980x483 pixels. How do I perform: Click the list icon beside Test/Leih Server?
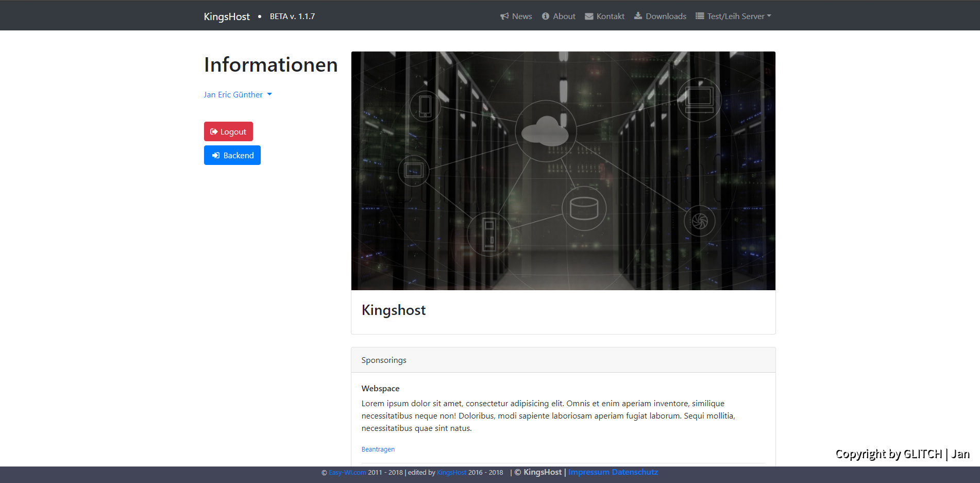click(699, 16)
